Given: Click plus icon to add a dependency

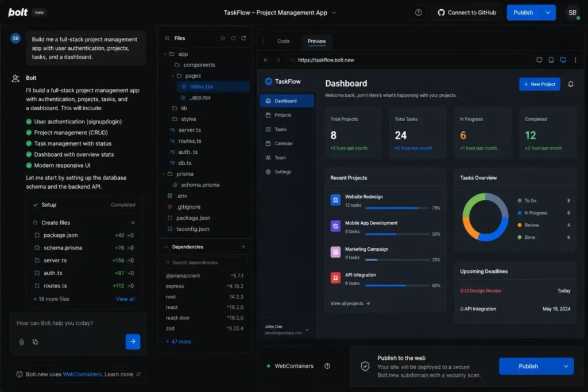Looking at the screenshot, I should (243, 247).
